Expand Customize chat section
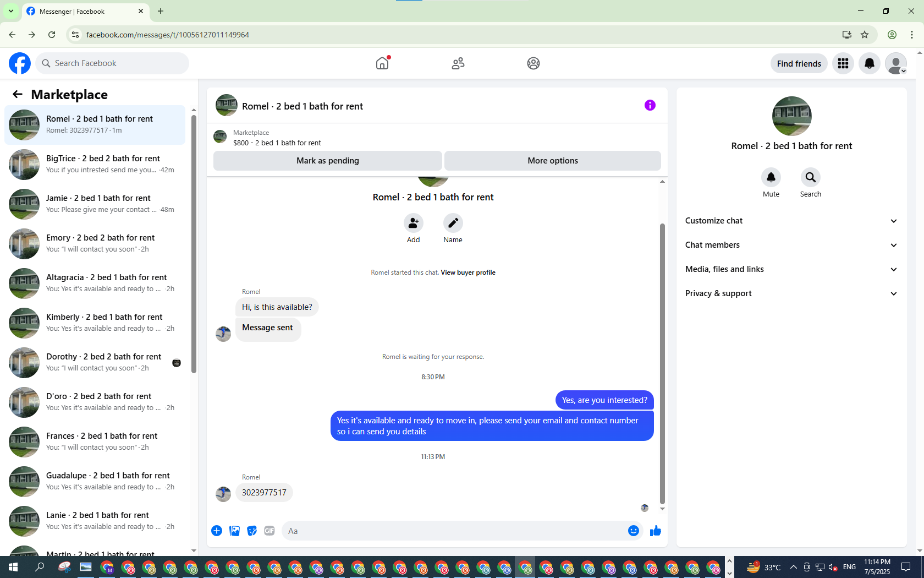Viewport: 924px width, 578px height. coord(791,221)
